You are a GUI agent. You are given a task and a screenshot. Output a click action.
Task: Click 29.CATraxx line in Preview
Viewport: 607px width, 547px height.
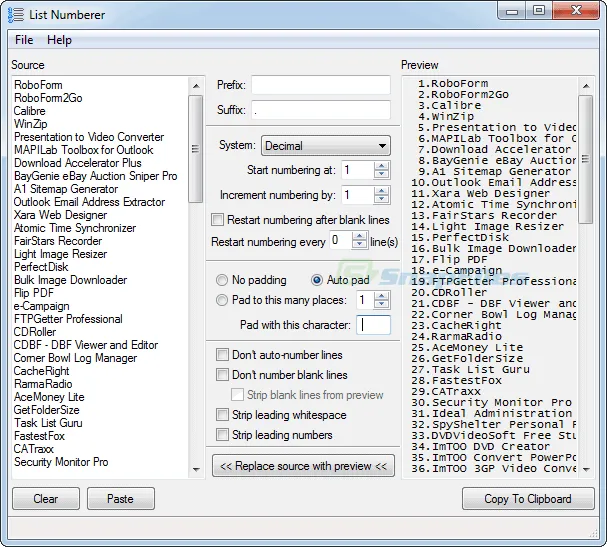(x=446, y=391)
